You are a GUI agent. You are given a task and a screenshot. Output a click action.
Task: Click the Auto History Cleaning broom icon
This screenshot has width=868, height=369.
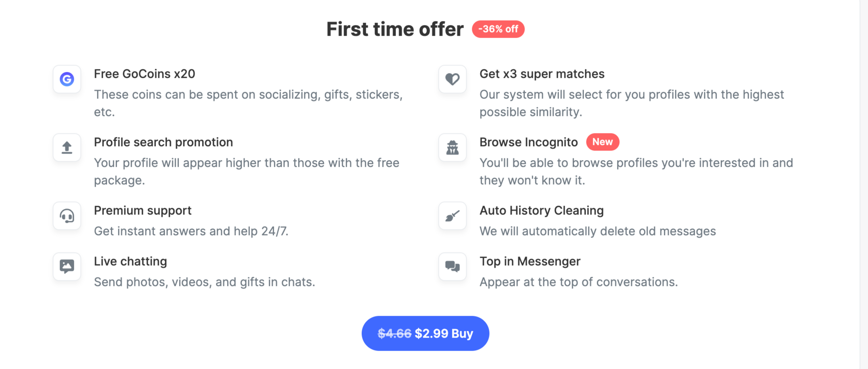click(x=452, y=216)
